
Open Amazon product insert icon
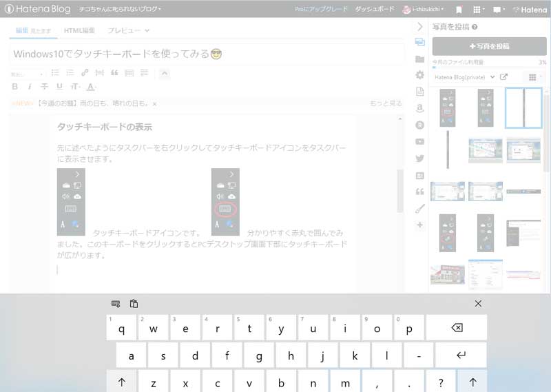[419, 108]
